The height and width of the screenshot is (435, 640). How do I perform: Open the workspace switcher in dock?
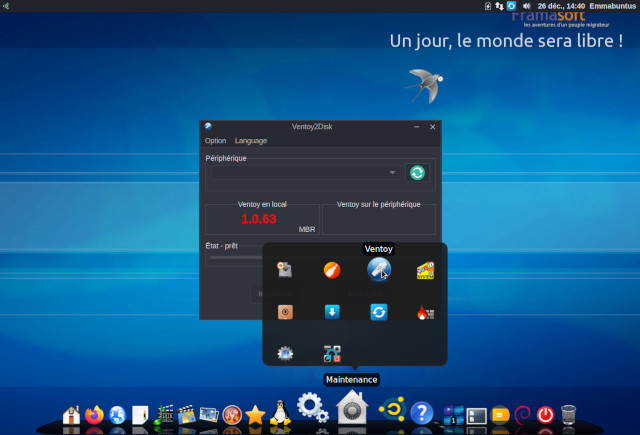tap(453, 415)
